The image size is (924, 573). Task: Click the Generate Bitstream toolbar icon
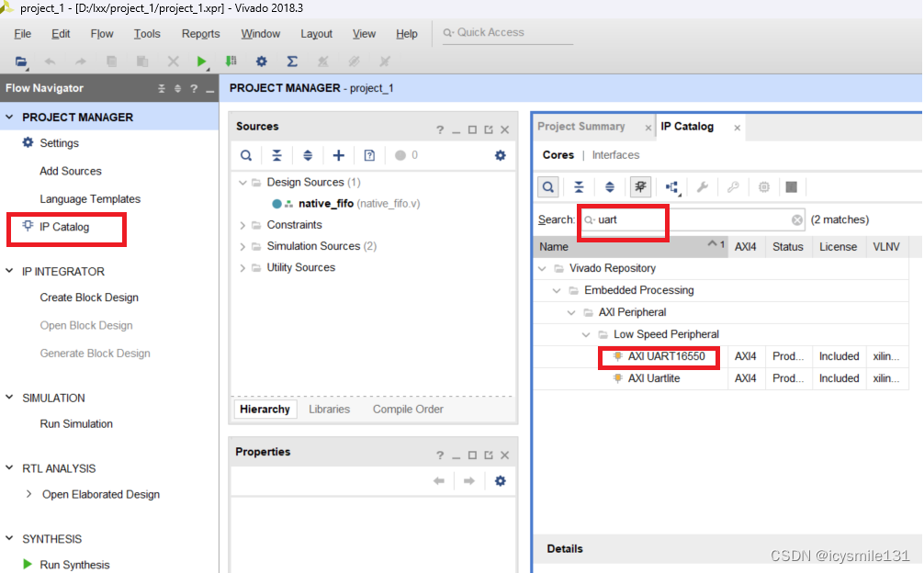(231, 62)
